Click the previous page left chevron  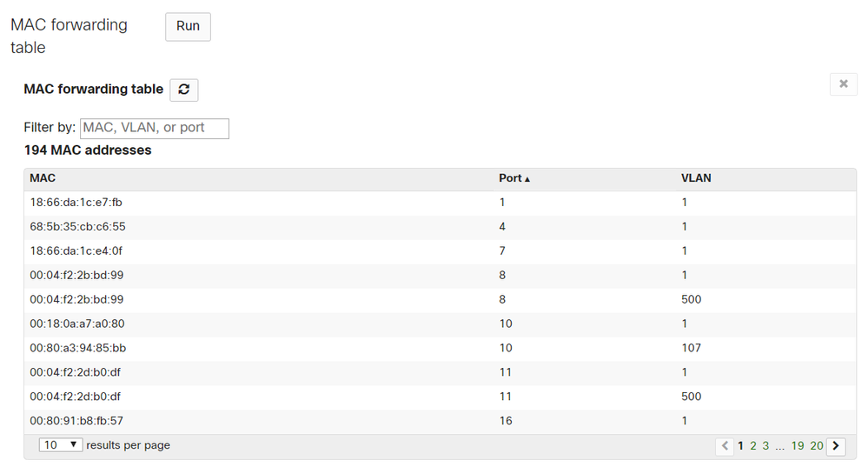coord(725,445)
